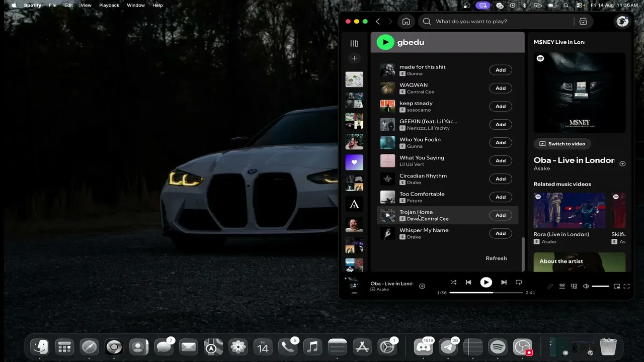Open Discord from the Dock

pos(423,347)
